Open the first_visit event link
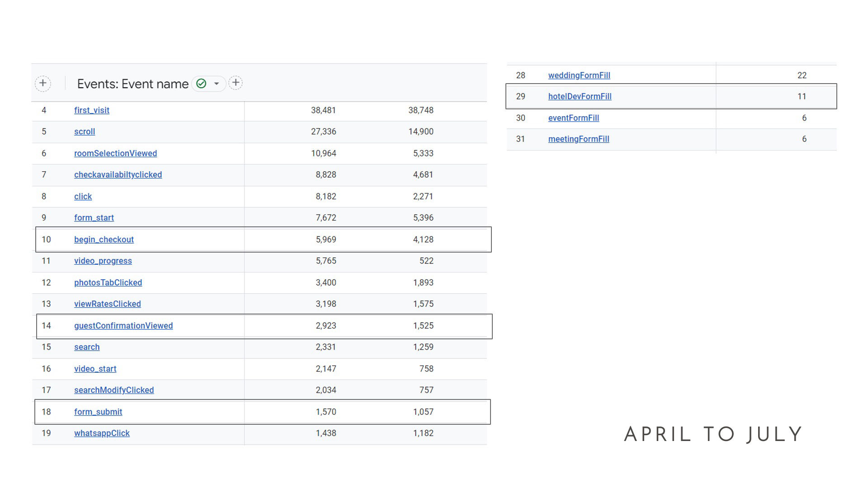This screenshot has height=488, width=868. (x=92, y=110)
